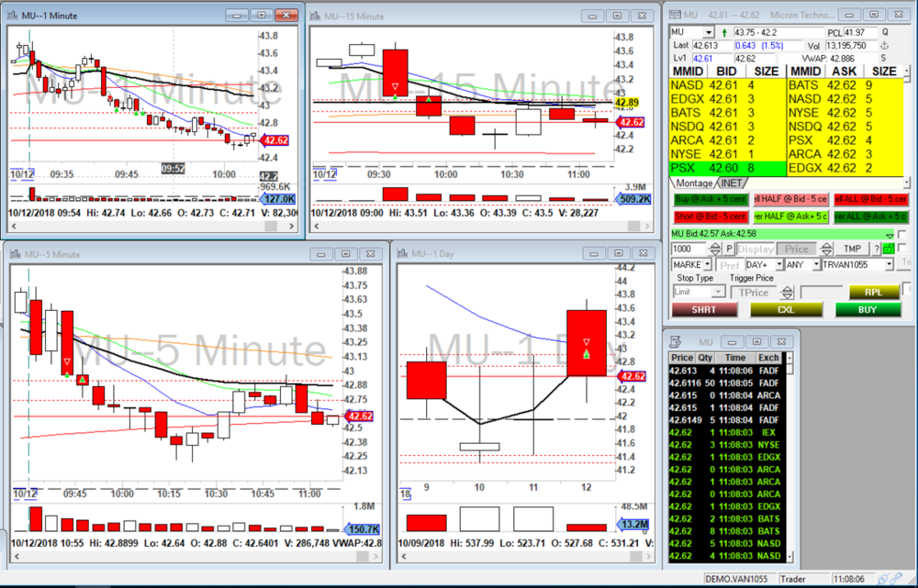Click the quantity field showing 1000
Screen dimensions: 918x588
point(690,249)
